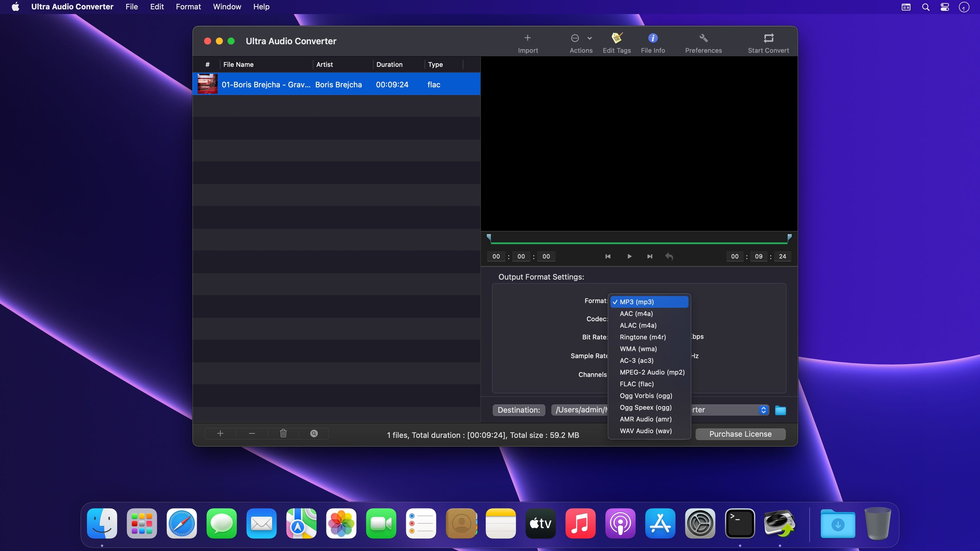Viewport: 980px width, 551px height.
Task: Select AAC (m4a) in the format menu
Action: pyautogui.click(x=636, y=314)
